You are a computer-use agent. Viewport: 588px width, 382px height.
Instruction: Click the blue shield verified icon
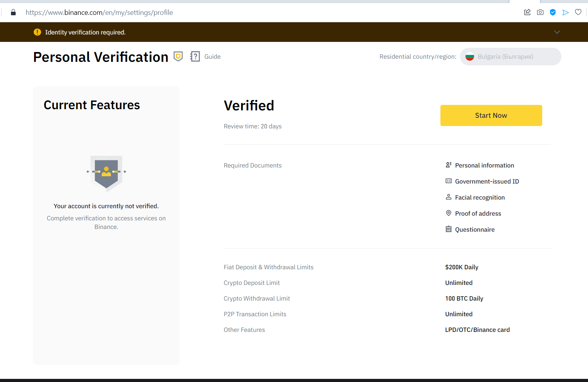[553, 12]
